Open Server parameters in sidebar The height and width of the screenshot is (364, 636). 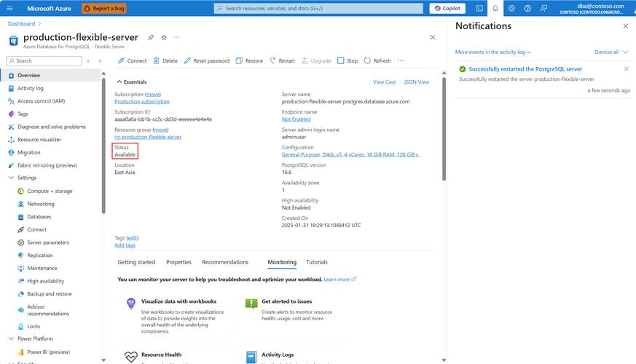48,242
